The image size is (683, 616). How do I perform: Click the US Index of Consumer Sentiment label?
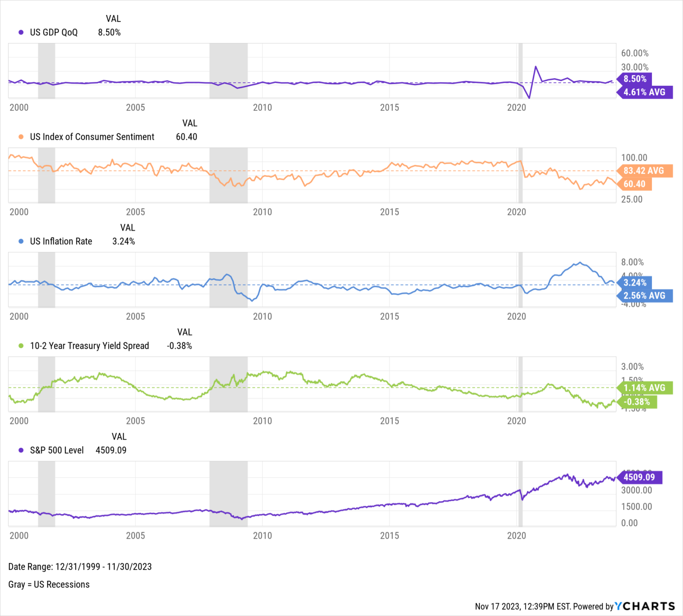click(x=92, y=137)
